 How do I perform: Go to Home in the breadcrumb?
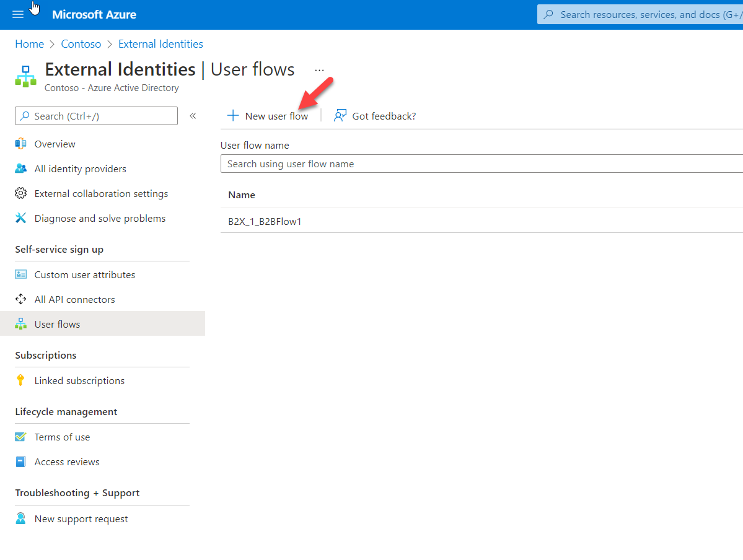point(29,44)
